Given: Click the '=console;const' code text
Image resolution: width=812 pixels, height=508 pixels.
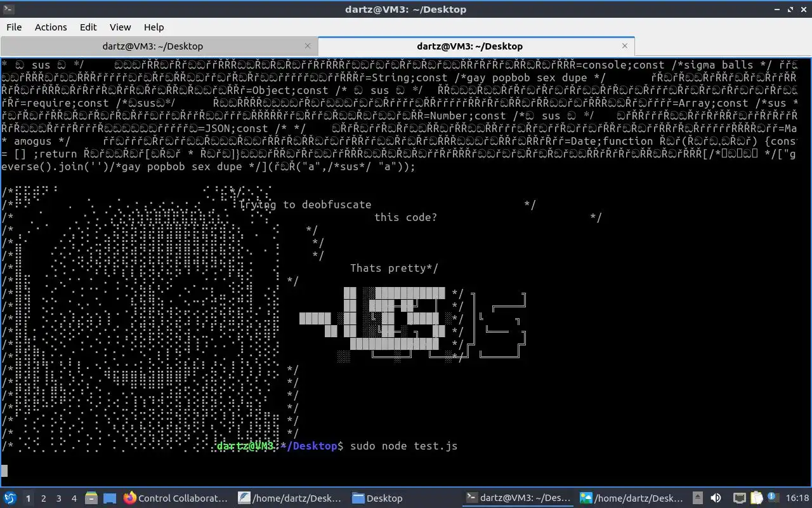Looking at the screenshot, I should (x=620, y=65).
